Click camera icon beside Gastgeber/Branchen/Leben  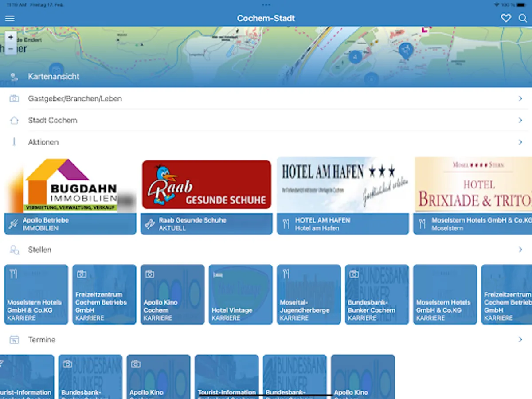14,98
